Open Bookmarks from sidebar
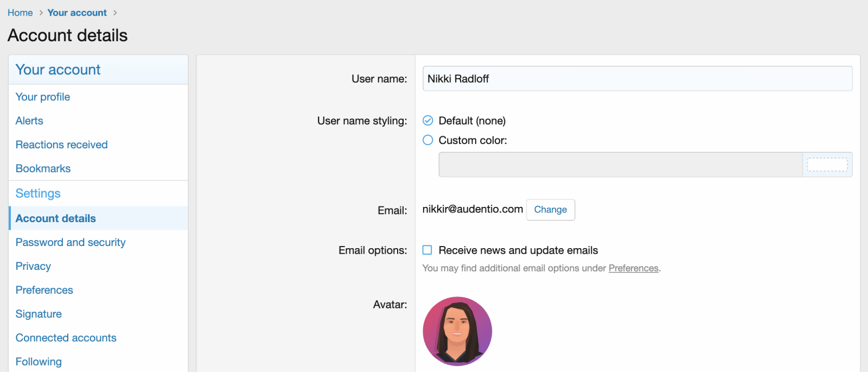The height and width of the screenshot is (372, 868). click(43, 168)
